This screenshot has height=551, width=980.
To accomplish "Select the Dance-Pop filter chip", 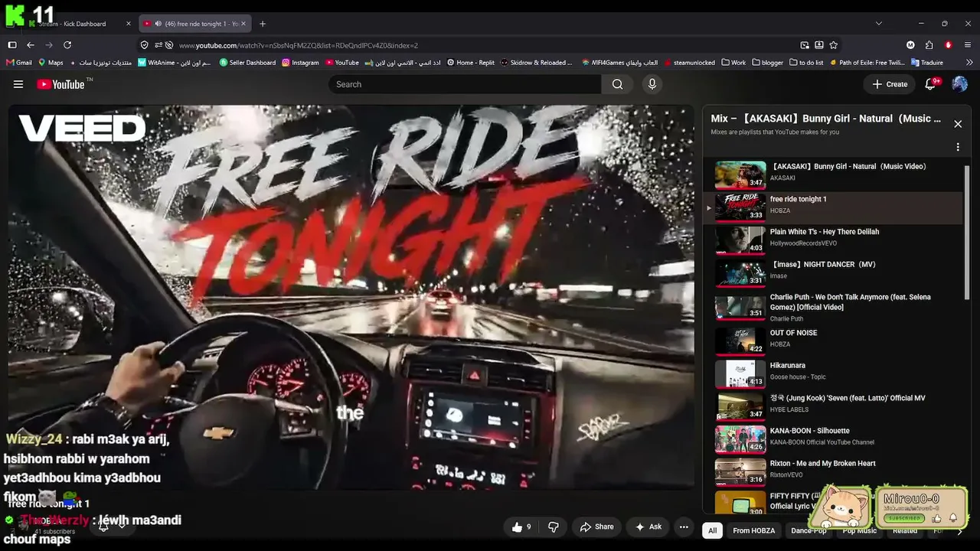I will pyautogui.click(x=808, y=530).
